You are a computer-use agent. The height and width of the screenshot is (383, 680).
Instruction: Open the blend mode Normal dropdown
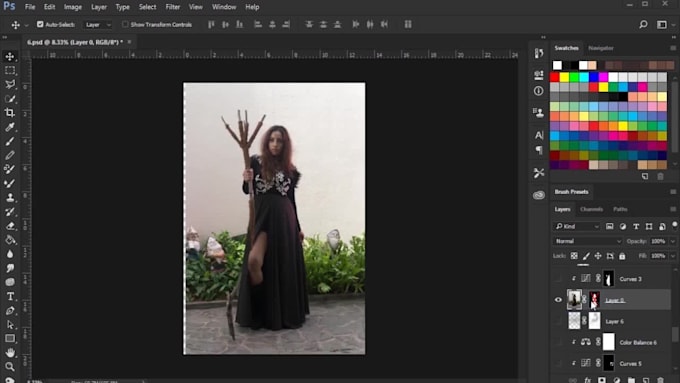pos(587,241)
